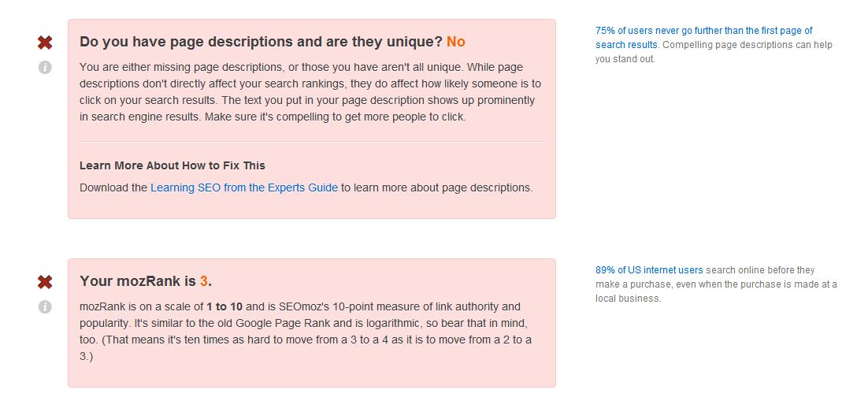
Task: Click the paragraph explaining mozRank is logarithmic
Action: coord(306,332)
